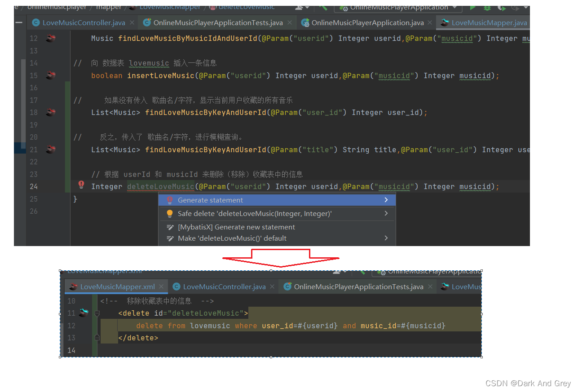Switch to LoveMusicController.java tab in lower editor
Image resolution: width=578 pixels, height=392 pixels.
point(224,286)
